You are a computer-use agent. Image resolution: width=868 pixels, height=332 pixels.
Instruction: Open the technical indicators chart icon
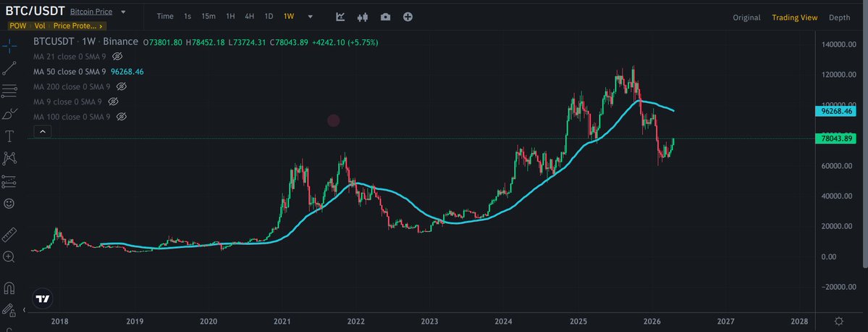point(341,17)
